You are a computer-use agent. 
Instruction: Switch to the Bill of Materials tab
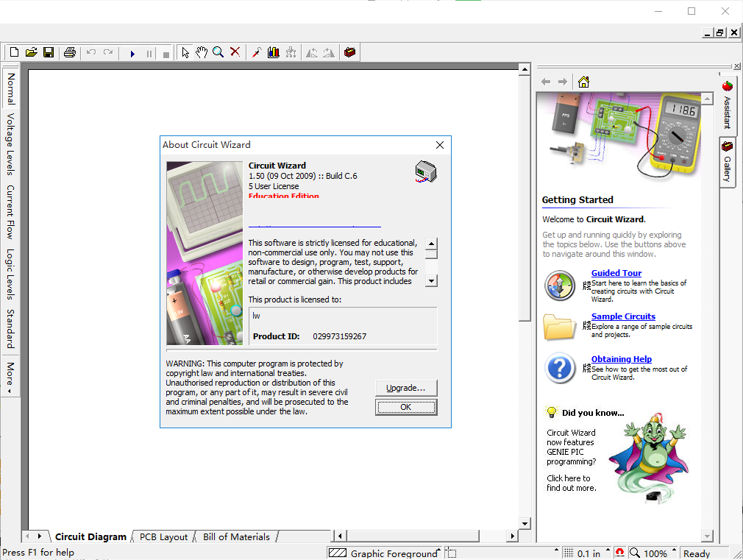coord(236,536)
